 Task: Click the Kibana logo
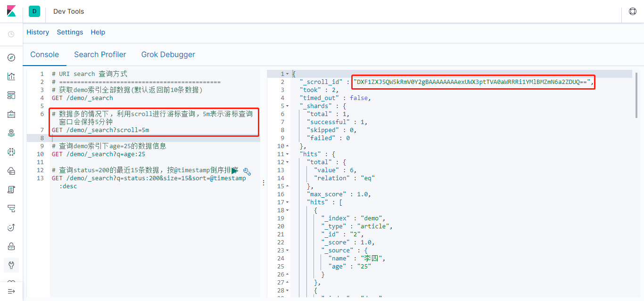11,11
